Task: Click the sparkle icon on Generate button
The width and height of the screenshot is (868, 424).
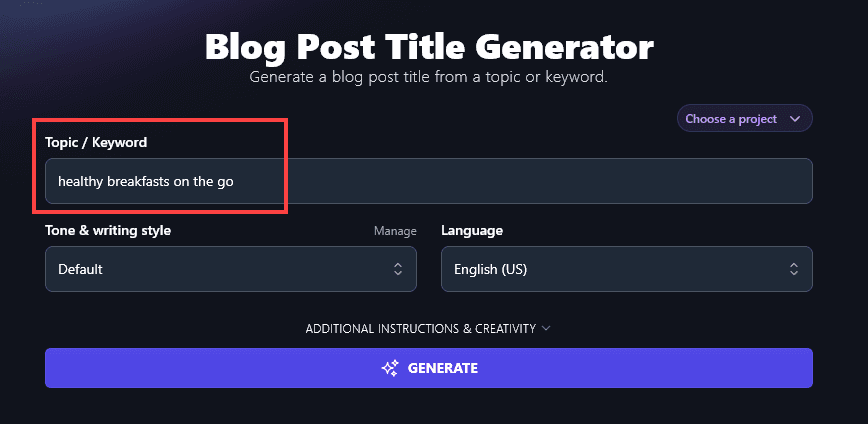Action: [390, 368]
